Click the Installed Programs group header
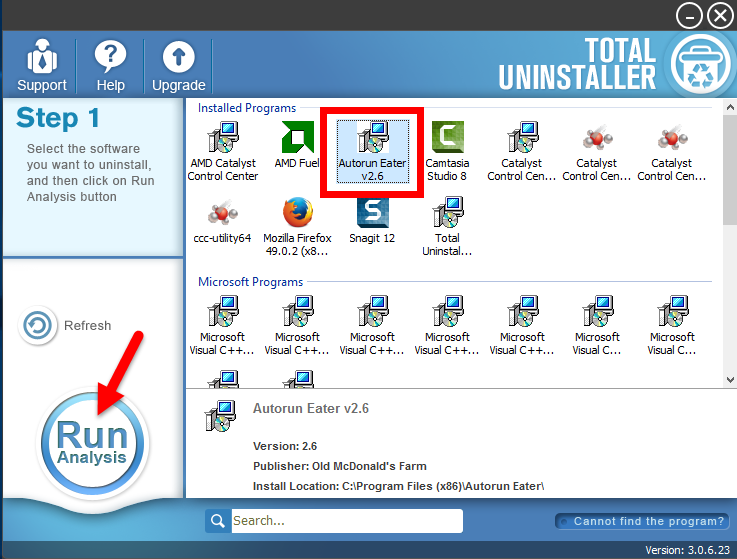Screen dimensions: 737x559 (x=247, y=108)
